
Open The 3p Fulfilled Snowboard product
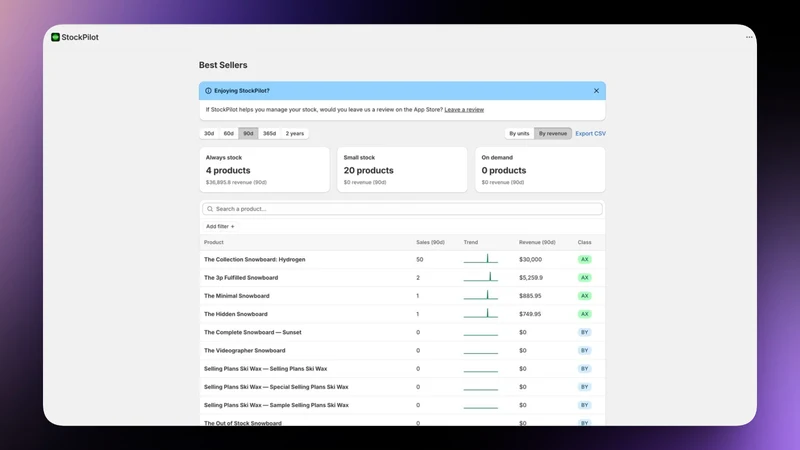[241, 278]
